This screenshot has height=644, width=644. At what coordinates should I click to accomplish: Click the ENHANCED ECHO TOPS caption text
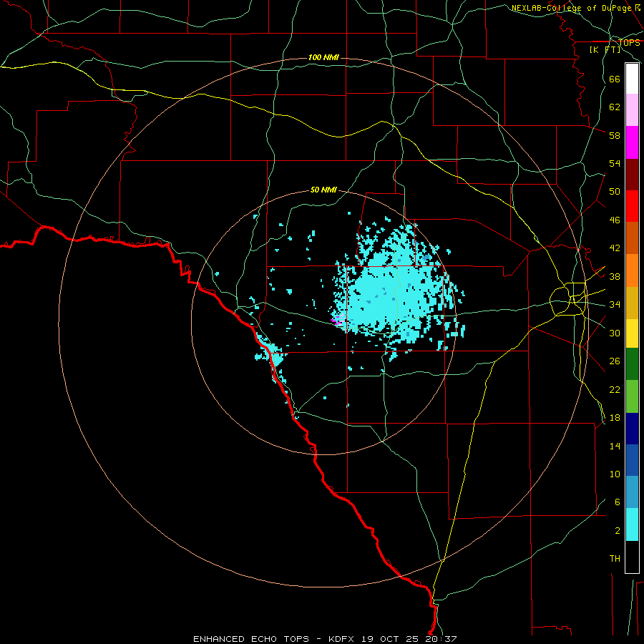tap(251, 639)
